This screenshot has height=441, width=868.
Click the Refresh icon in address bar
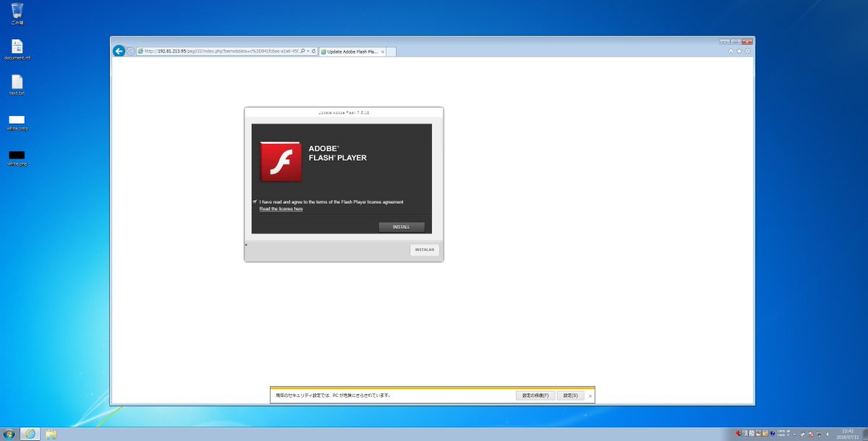pos(313,51)
